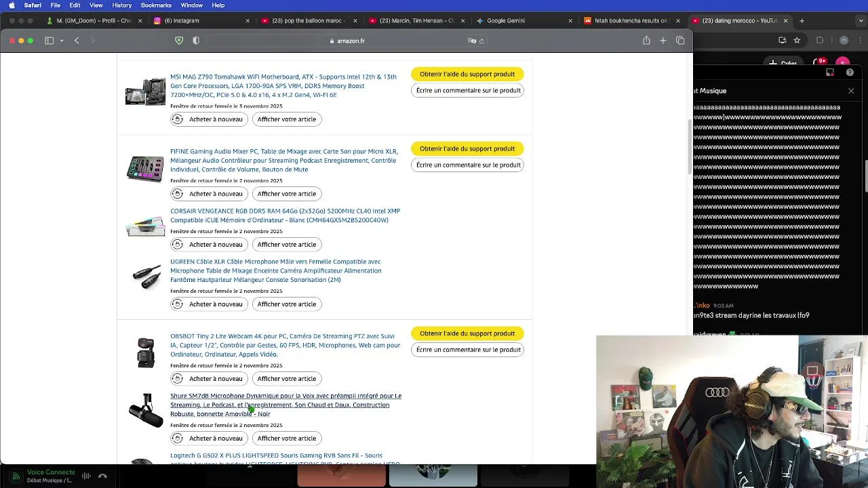This screenshot has width=868, height=488.
Task: Get product support for OBSBOT webcam
Action: tap(467, 333)
